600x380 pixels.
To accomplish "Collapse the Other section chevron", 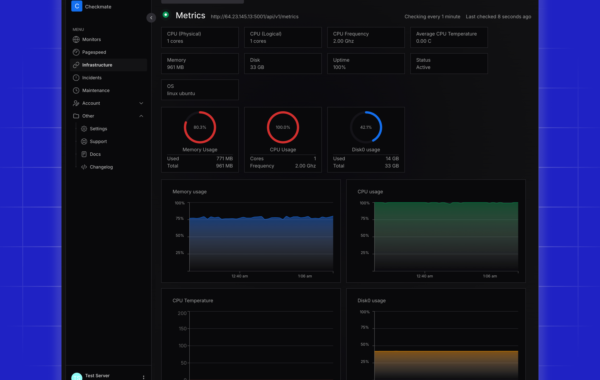I will point(141,116).
